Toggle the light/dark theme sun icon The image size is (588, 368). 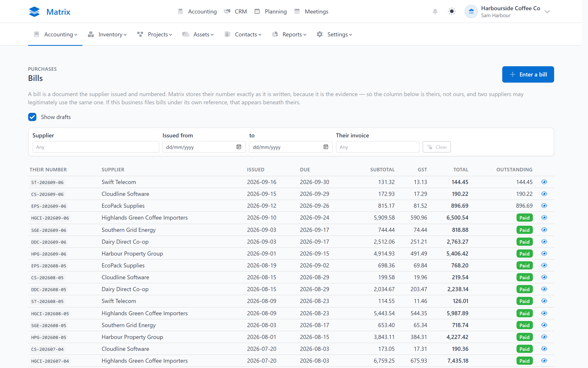click(451, 11)
